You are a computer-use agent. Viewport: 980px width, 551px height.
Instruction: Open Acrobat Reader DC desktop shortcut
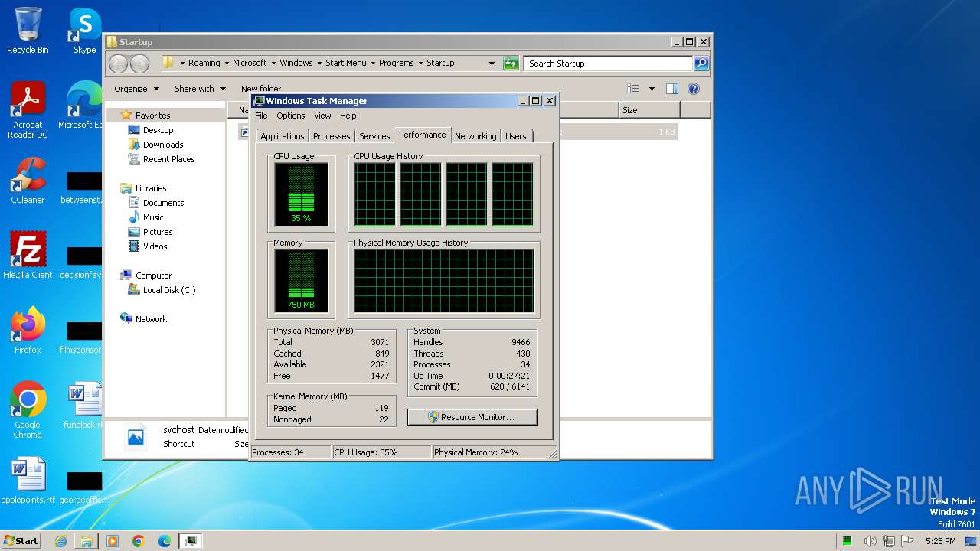click(x=28, y=110)
